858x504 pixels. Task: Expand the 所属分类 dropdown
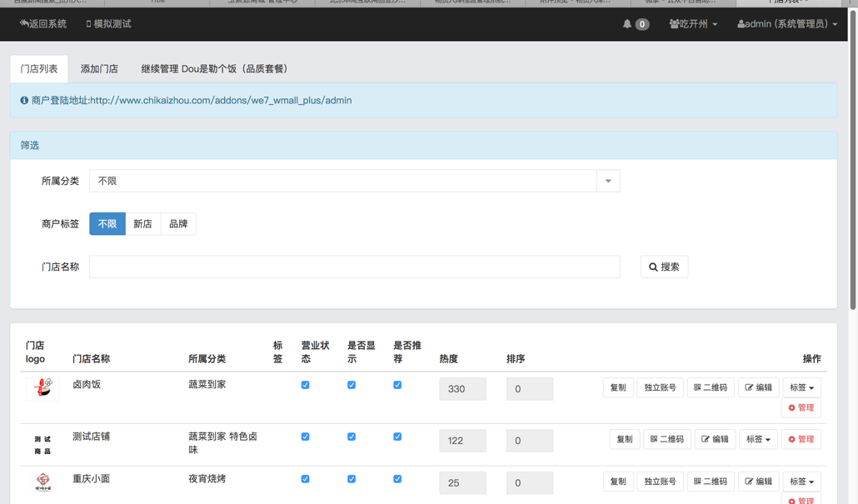tap(608, 181)
